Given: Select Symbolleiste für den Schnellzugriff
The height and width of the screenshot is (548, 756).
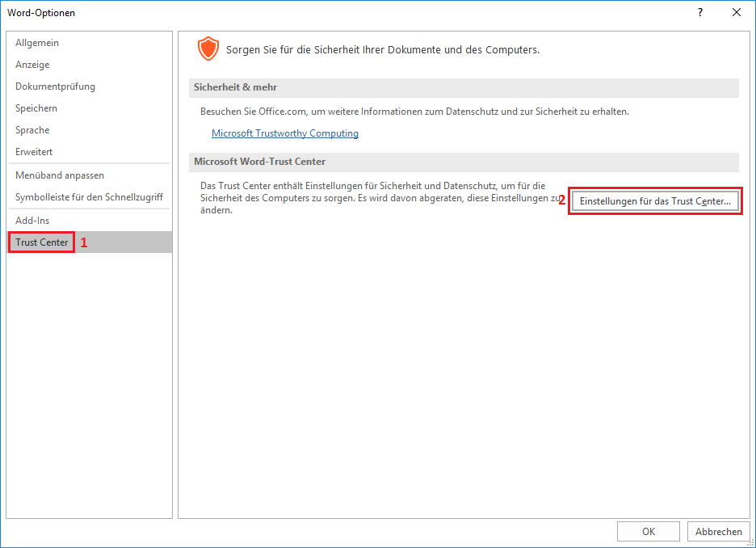Looking at the screenshot, I should click(89, 196).
